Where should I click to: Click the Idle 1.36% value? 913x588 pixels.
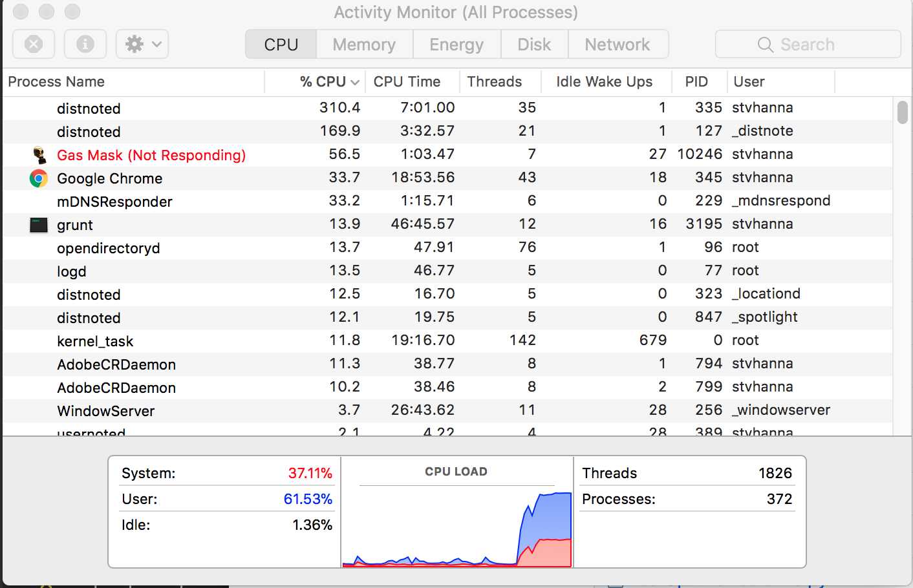312,525
